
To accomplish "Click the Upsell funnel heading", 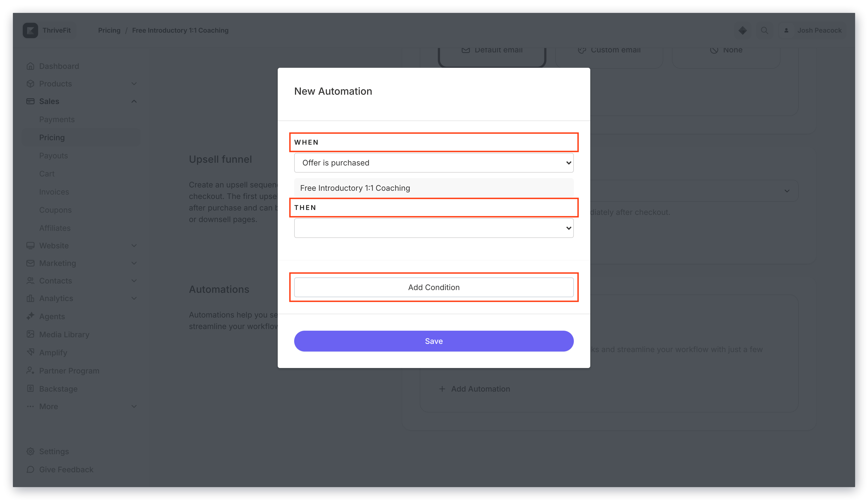I will pyautogui.click(x=220, y=159).
